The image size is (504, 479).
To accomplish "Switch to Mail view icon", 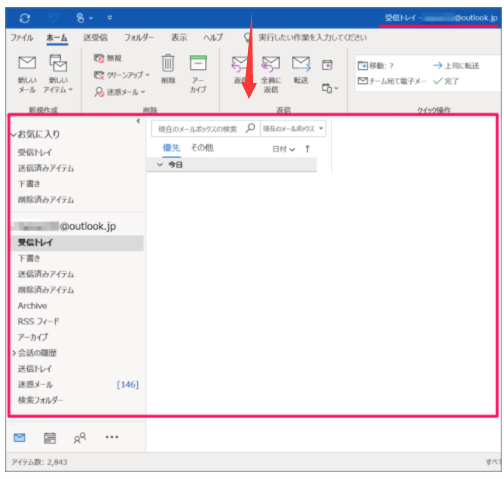I will (x=20, y=437).
